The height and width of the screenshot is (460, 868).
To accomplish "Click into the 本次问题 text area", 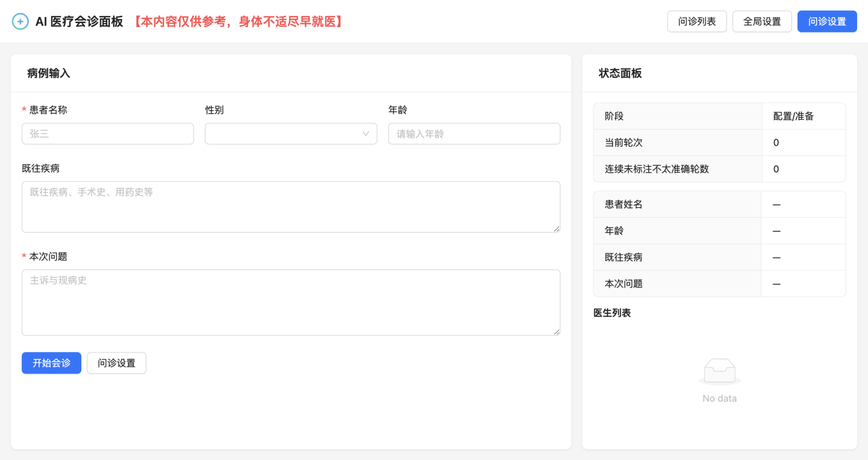I will [x=291, y=302].
